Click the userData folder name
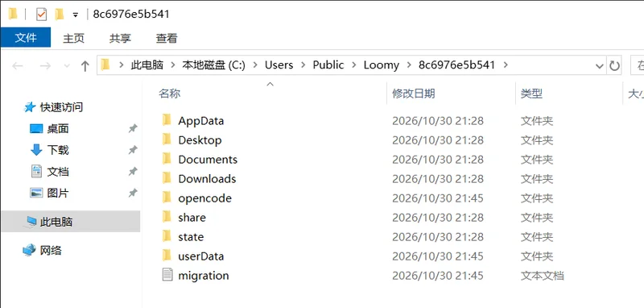 [200, 256]
